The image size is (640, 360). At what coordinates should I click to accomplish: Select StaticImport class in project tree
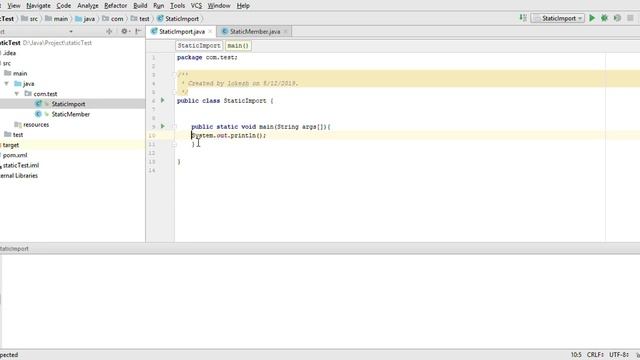tap(68, 104)
